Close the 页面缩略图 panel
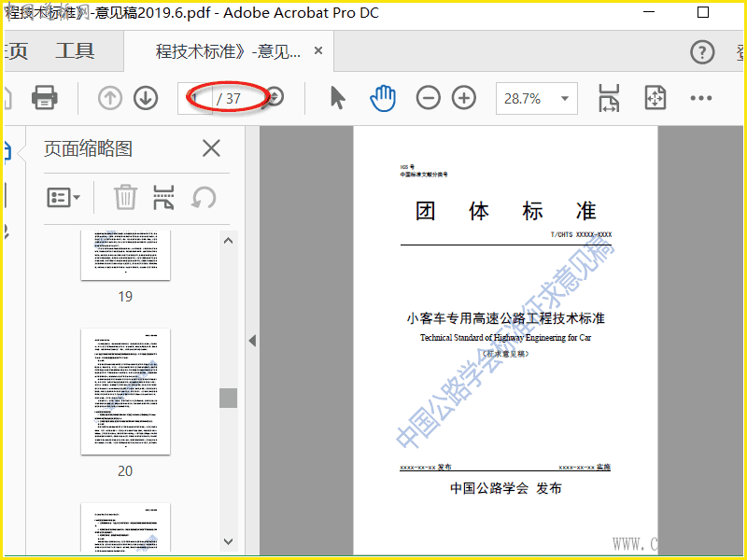 pos(211,148)
